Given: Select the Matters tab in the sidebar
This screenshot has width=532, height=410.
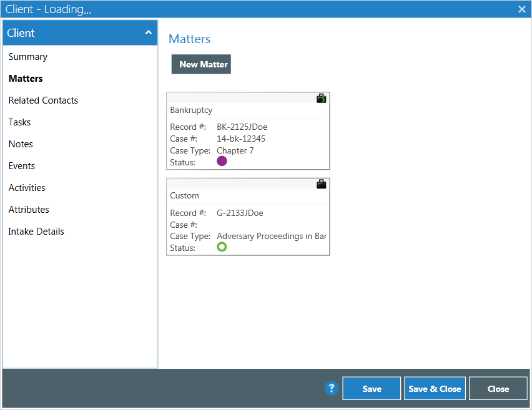Looking at the screenshot, I should (x=26, y=78).
